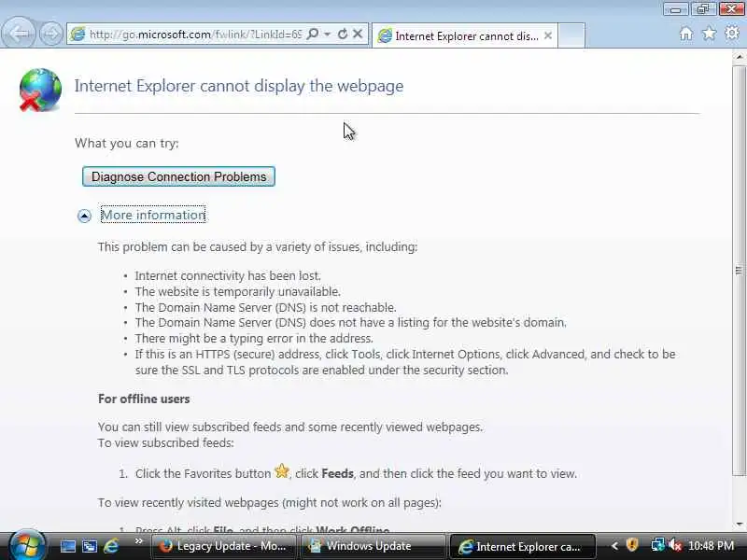Click 'For offline users' heading
747x560 pixels.
pyautogui.click(x=144, y=399)
